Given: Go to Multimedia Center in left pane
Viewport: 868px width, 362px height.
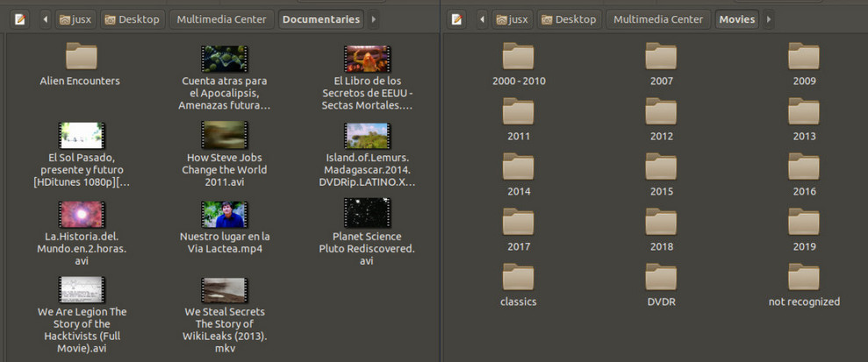Looking at the screenshot, I should click(221, 20).
